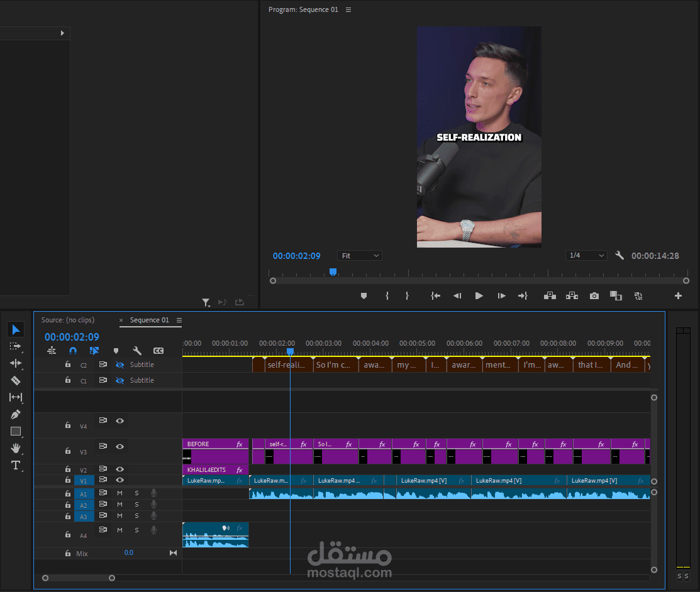
Task: Open timeline display settings wrench
Action: (x=137, y=351)
